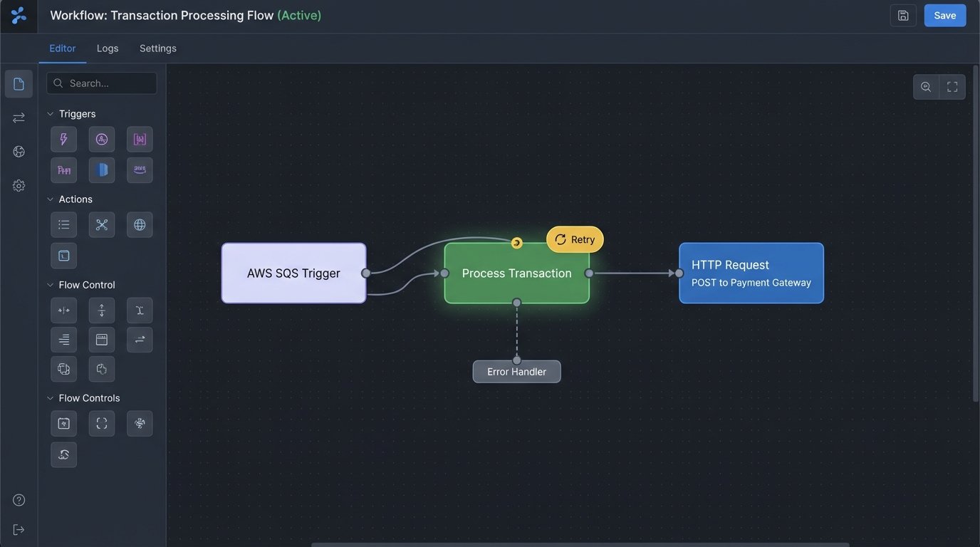Switch to the Logs tab

108,47
